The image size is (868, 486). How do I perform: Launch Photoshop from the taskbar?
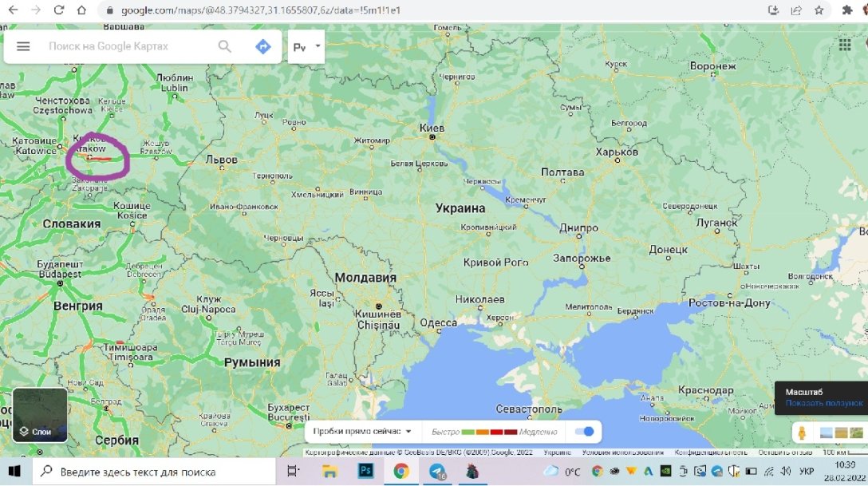pos(365,471)
